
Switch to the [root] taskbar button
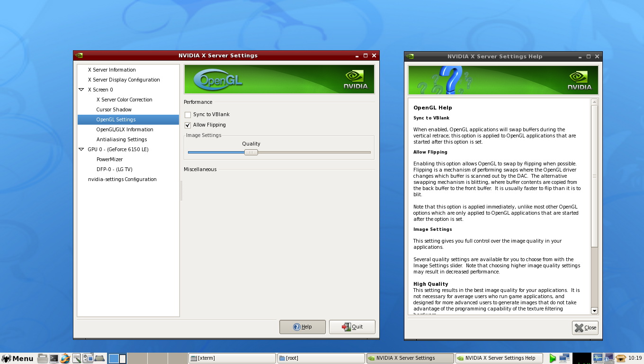[x=321, y=358]
